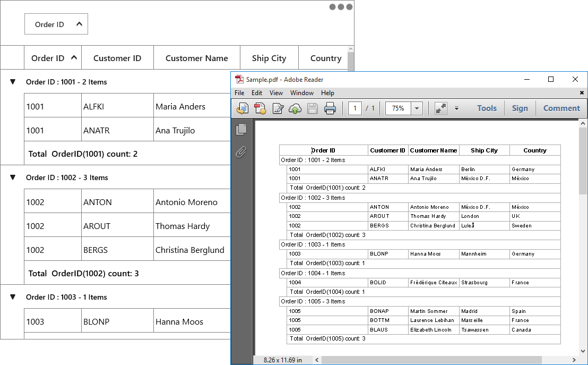Open the Comment pane
The image size is (588, 365).
[x=561, y=108]
